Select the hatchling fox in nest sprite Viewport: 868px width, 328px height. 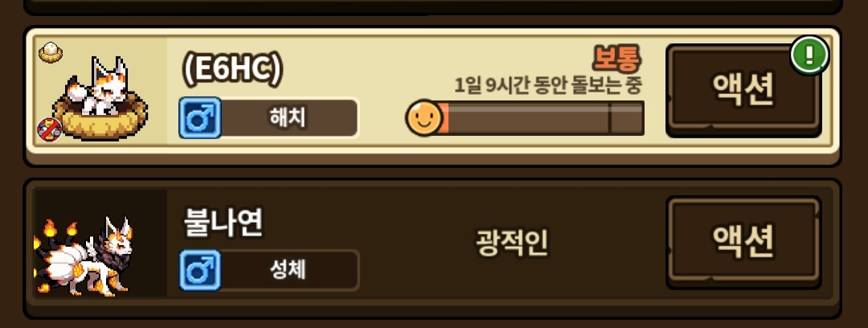(x=100, y=99)
